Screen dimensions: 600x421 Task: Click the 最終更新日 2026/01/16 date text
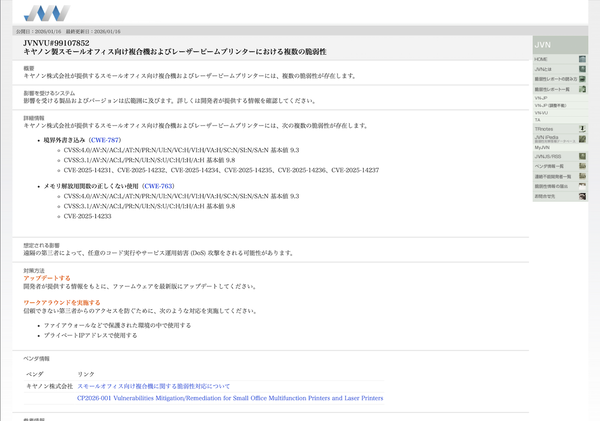click(x=93, y=31)
